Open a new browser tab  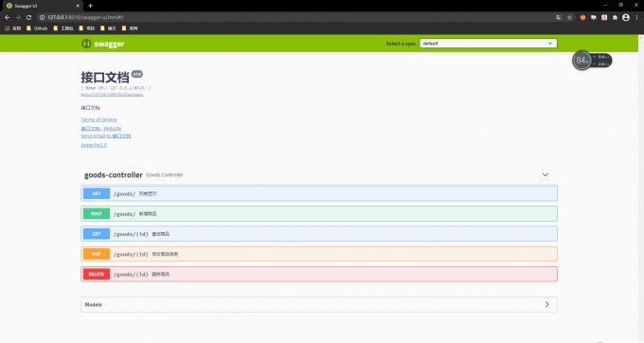click(x=90, y=6)
